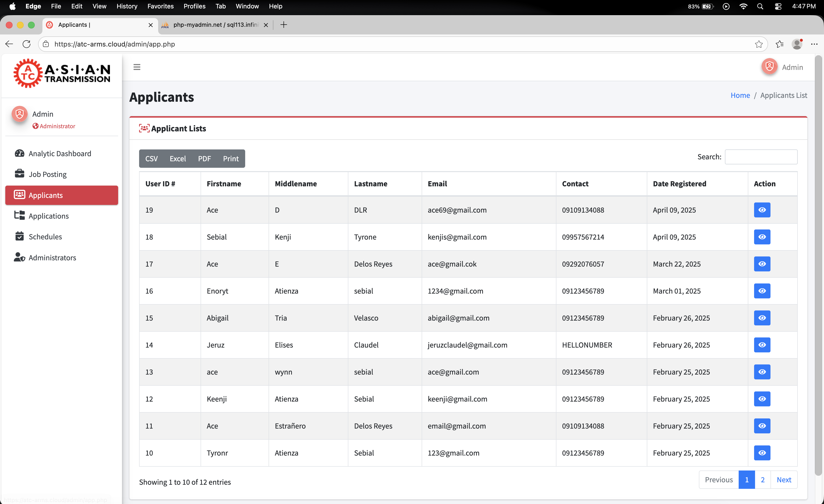
Task: Click the hamburger sidebar toggle icon
Action: click(137, 67)
